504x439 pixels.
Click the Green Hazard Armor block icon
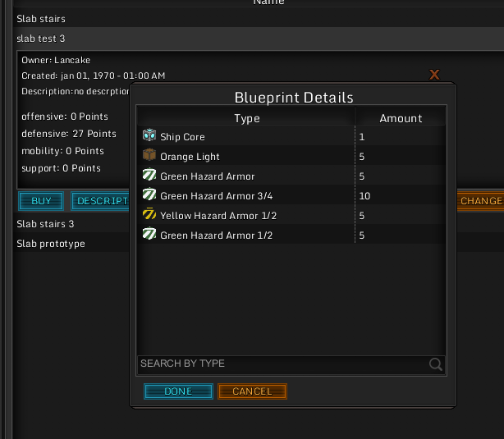coord(149,176)
